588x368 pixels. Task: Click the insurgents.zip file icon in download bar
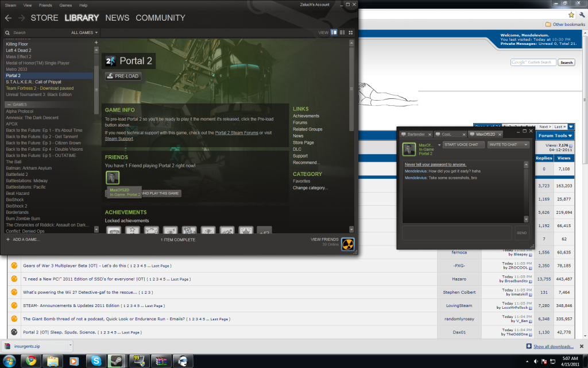point(7,346)
